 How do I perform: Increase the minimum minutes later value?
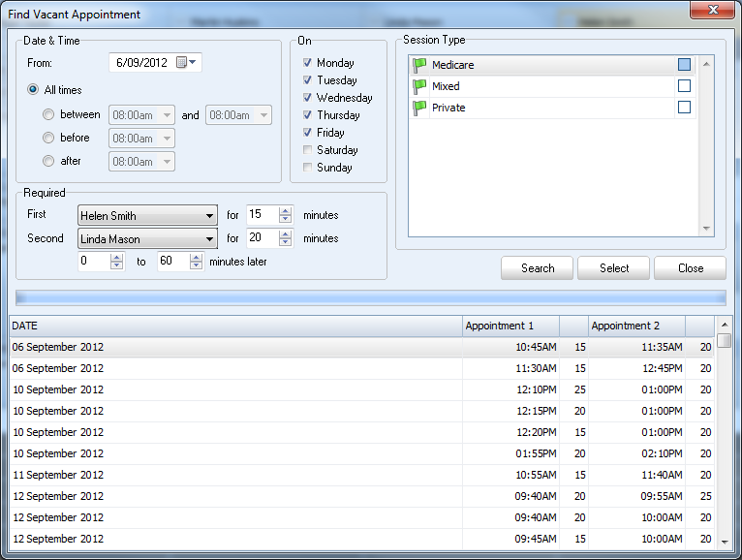[x=116, y=258]
